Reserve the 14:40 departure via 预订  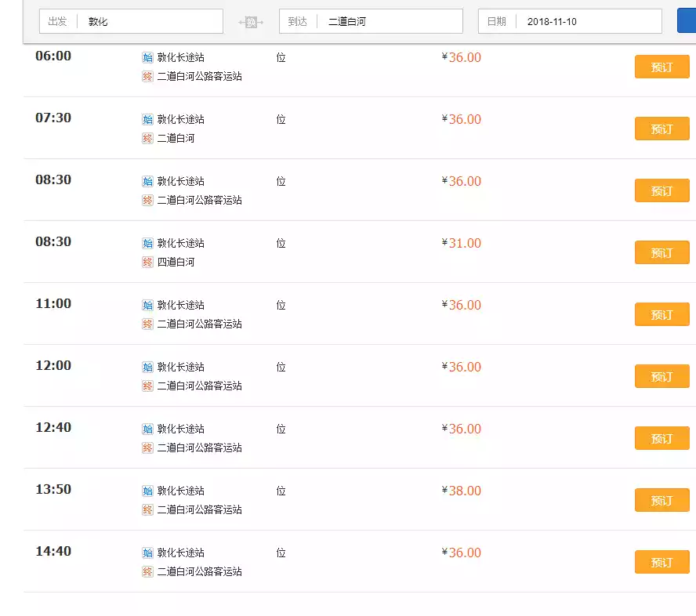click(x=662, y=562)
